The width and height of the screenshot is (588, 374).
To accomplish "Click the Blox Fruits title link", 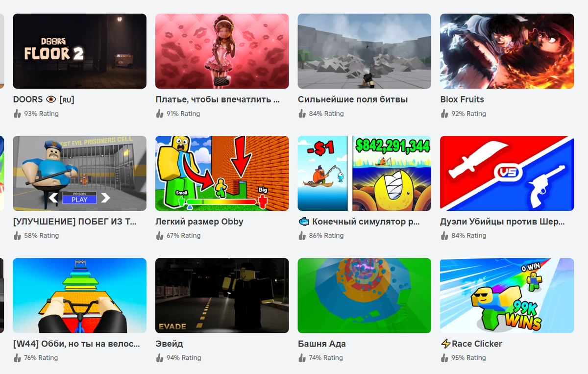I will click(462, 100).
